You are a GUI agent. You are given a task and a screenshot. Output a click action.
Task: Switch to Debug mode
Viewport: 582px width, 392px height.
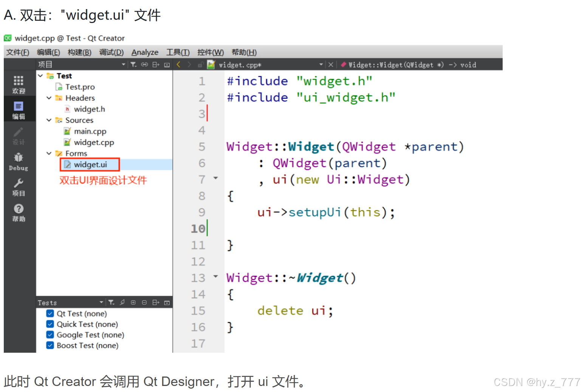[x=19, y=162]
